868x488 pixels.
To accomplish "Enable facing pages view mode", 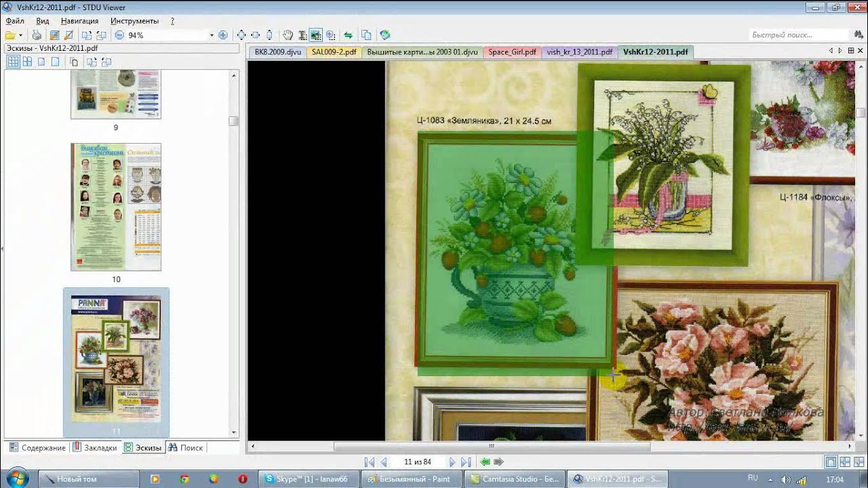I will (x=845, y=462).
